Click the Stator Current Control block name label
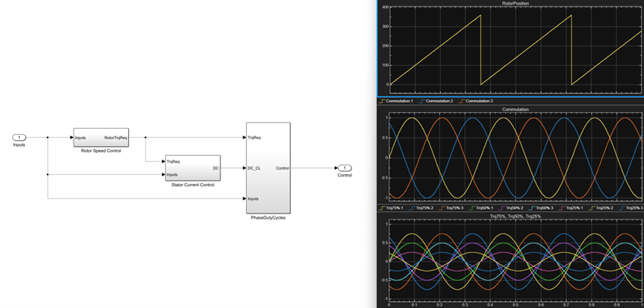This screenshot has height=308, width=644. click(192, 185)
